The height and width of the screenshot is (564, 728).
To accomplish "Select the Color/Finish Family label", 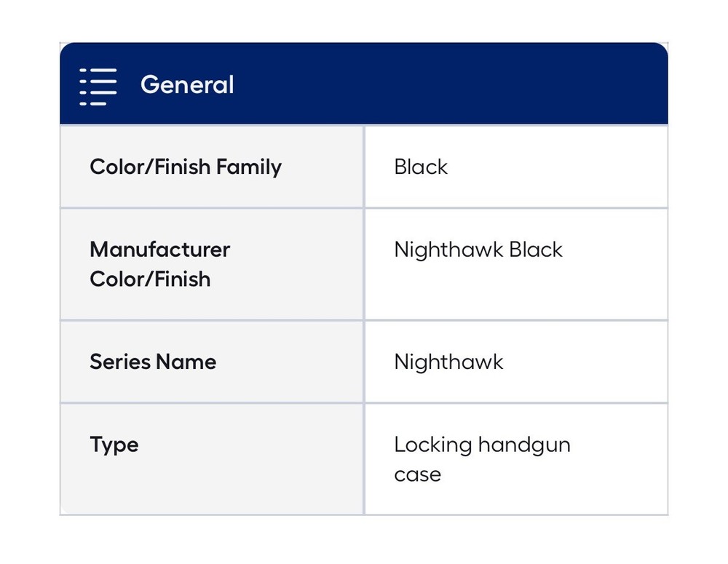I will pos(186,167).
